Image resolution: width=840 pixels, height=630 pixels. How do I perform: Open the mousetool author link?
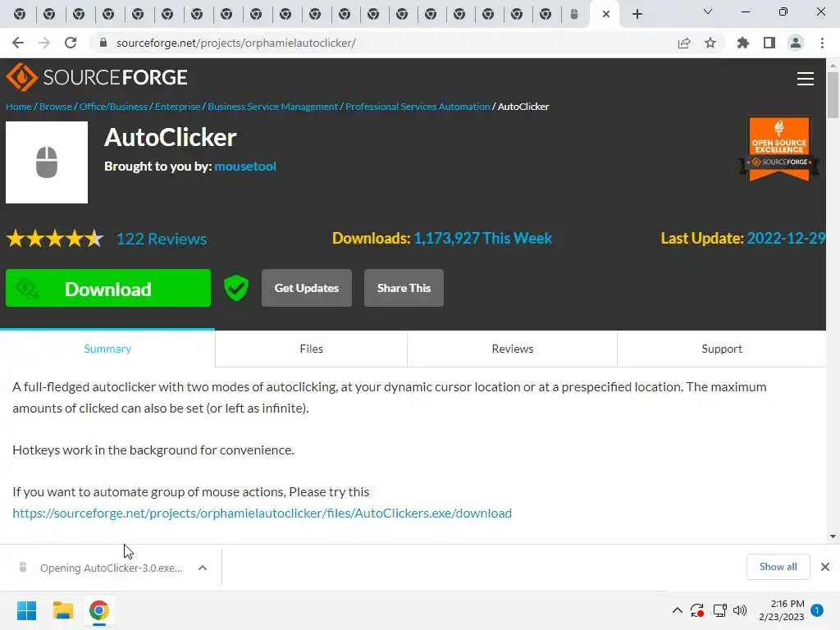click(x=245, y=166)
